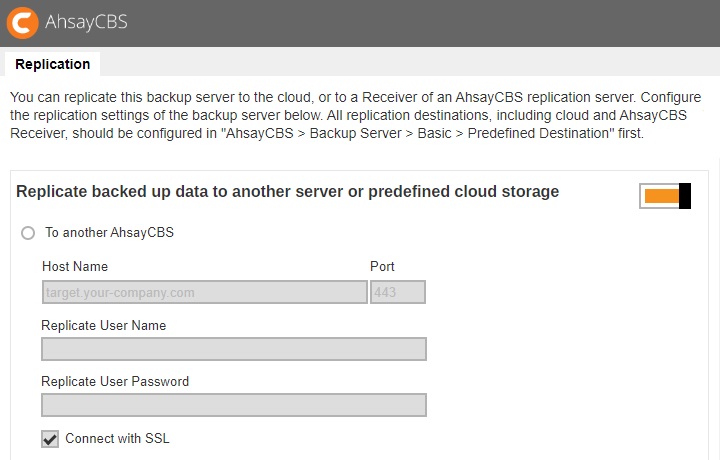Click the Replicate User Name text box
720x460 pixels.
pos(233,349)
